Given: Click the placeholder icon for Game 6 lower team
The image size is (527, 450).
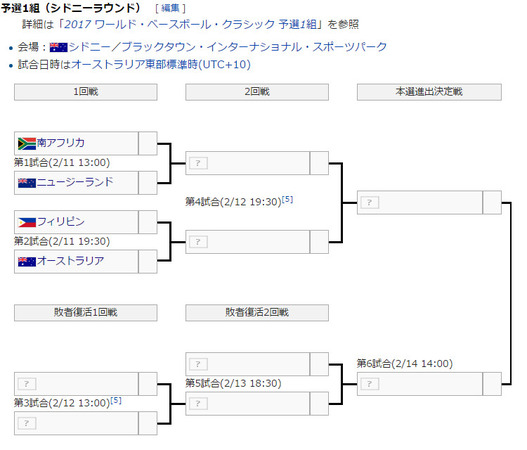Looking at the screenshot, I should [370, 384].
